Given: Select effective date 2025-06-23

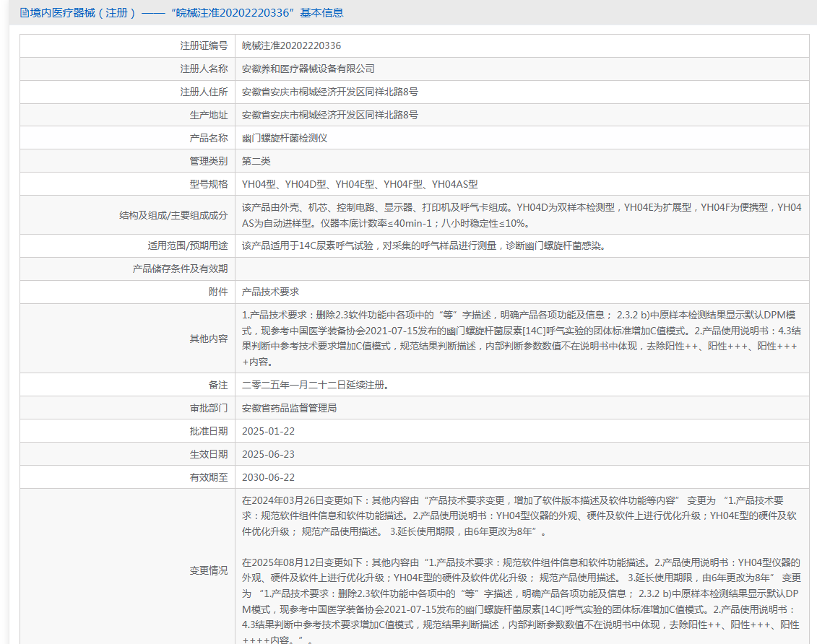Looking at the screenshot, I should [x=268, y=454].
